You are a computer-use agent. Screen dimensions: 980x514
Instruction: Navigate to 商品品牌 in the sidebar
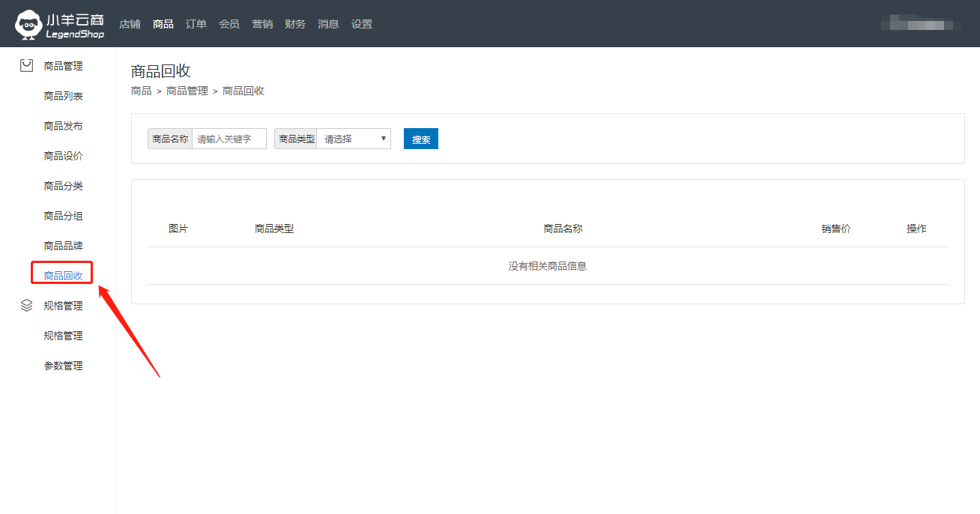[63, 246]
